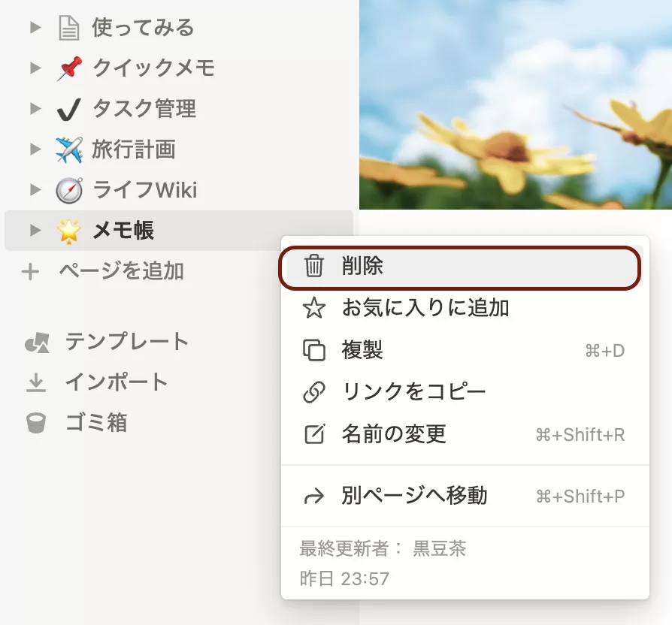Screen dimensions: 672x625
Task: Expand the タスク管理 disclosure triangle
Action: click(x=35, y=108)
